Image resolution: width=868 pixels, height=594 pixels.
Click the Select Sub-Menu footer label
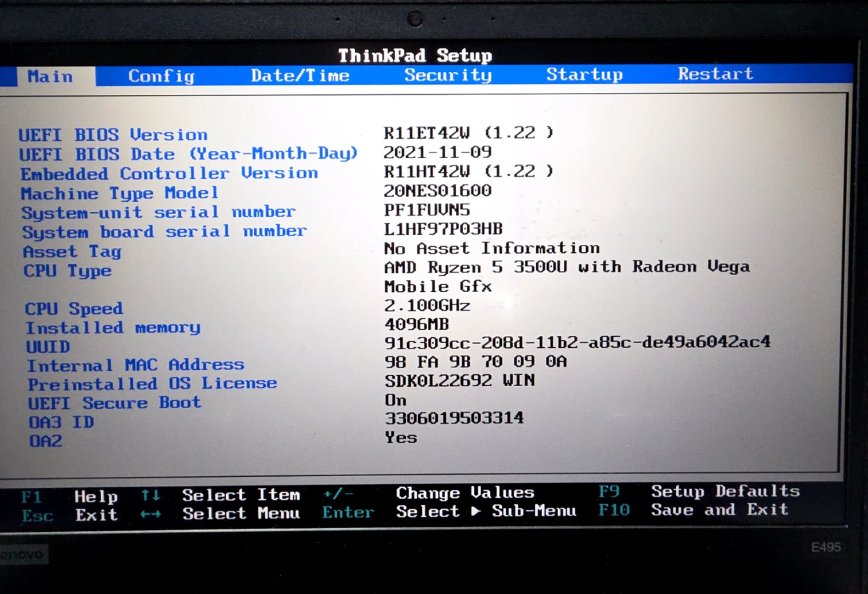[486, 511]
